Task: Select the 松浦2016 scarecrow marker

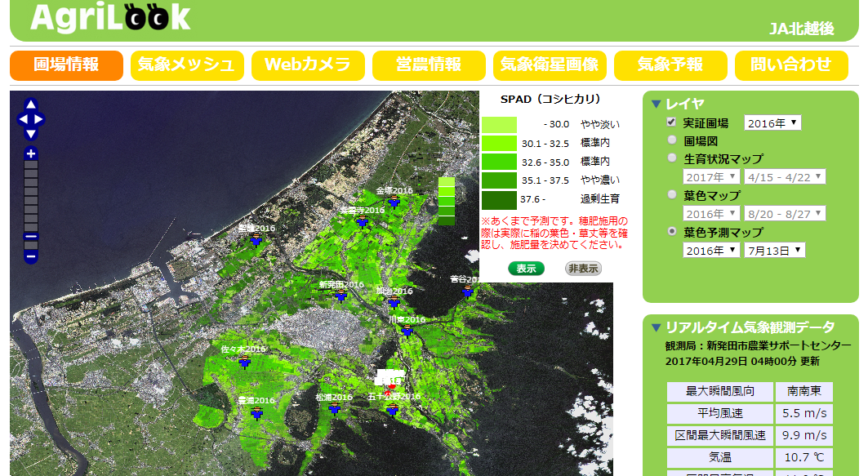Action: (x=334, y=408)
